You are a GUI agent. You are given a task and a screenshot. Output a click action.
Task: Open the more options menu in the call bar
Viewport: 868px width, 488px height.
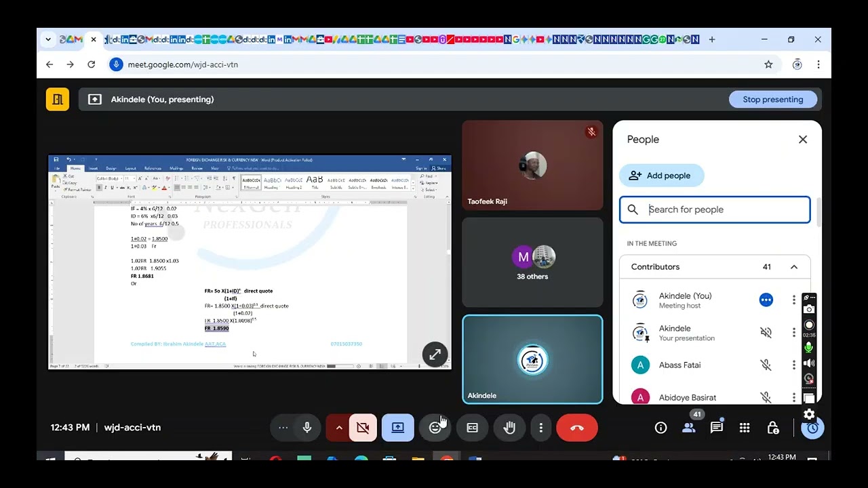pyautogui.click(x=540, y=428)
